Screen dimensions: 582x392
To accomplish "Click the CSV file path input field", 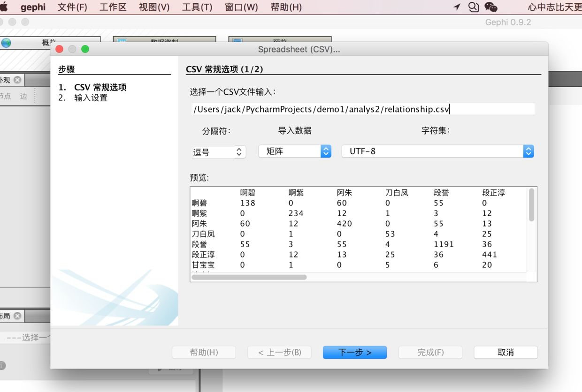I will point(363,109).
